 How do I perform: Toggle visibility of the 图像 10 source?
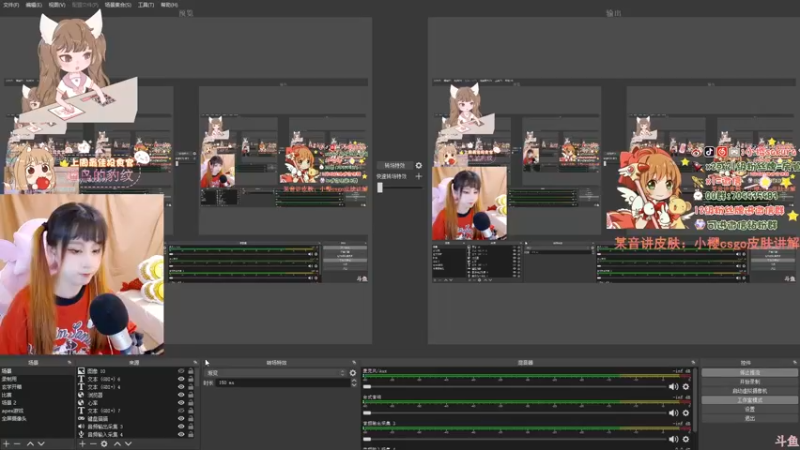coord(181,371)
